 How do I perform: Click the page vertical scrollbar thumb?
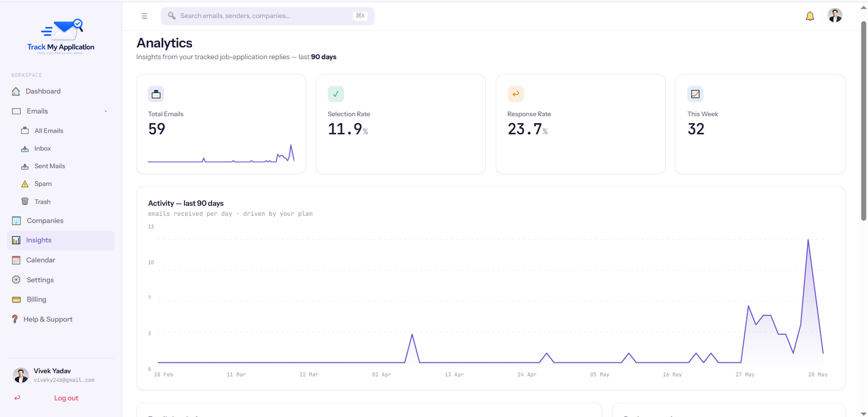click(x=864, y=121)
